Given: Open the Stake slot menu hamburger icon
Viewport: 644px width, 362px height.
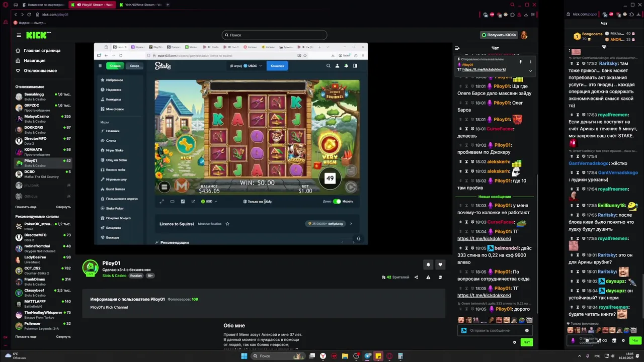Looking at the screenshot, I should coord(164,187).
